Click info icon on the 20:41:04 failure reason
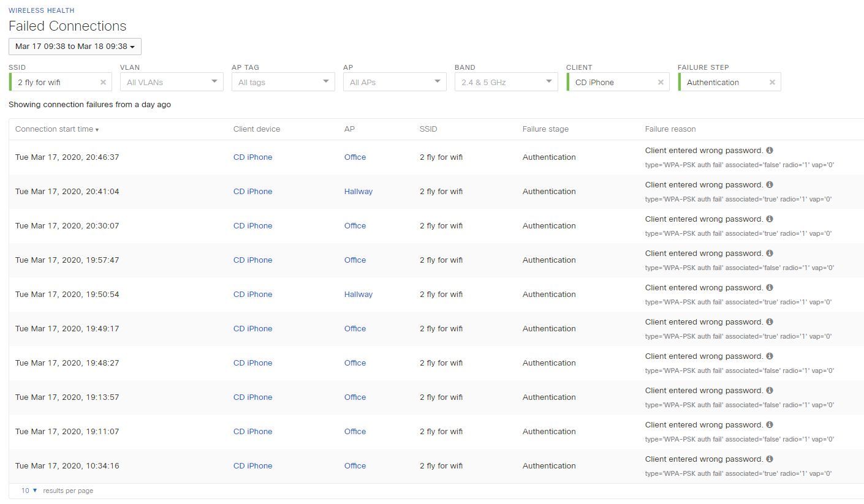864x504 pixels. (770, 184)
